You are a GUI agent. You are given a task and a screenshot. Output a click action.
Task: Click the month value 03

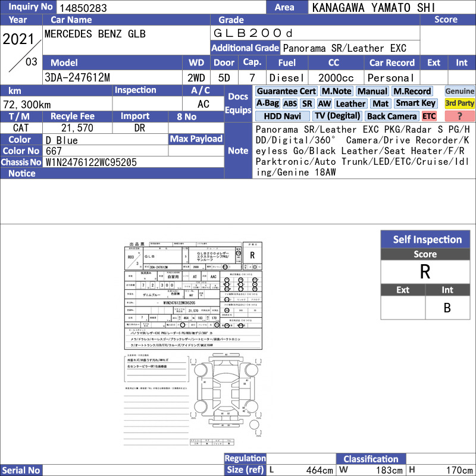(32, 62)
